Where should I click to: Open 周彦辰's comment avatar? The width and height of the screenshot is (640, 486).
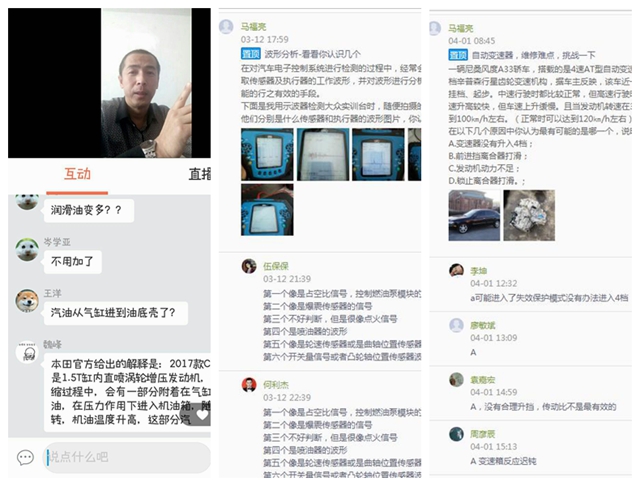pyautogui.click(x=456, y=434)
